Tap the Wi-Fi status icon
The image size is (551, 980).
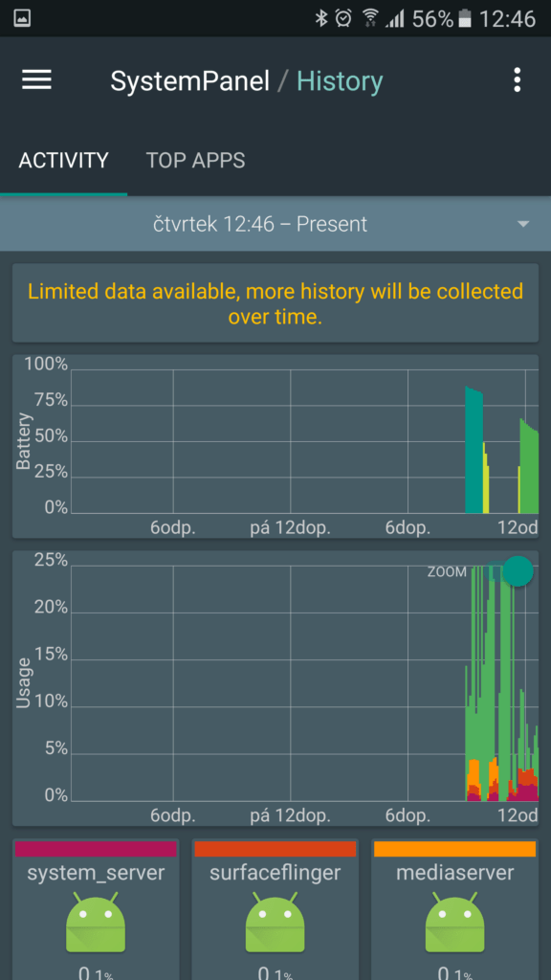point(370,18)
